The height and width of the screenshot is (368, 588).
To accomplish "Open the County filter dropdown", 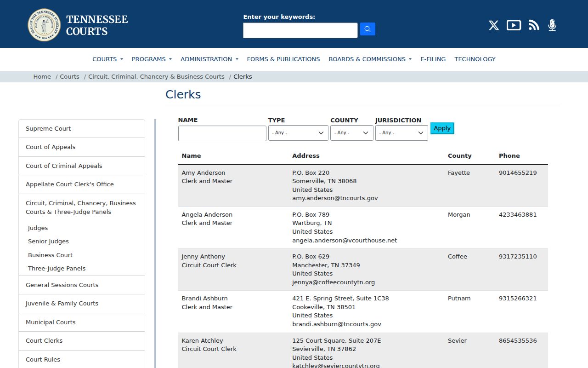I will (x=352, y=133).
